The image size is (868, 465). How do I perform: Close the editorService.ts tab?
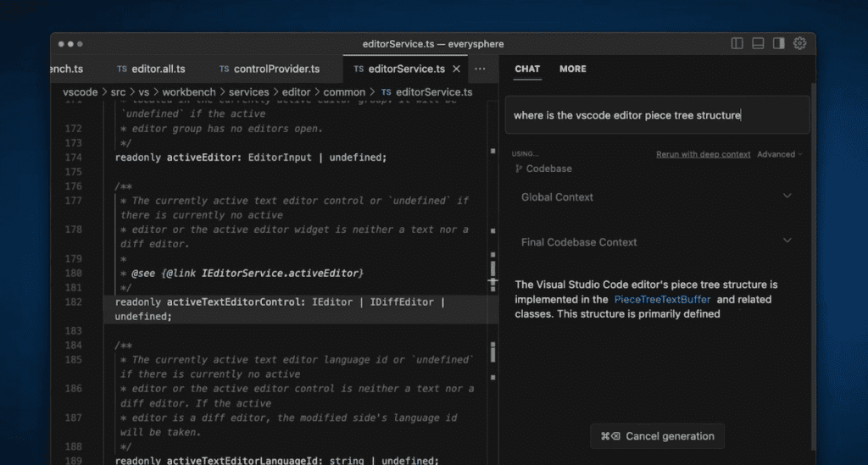(456, 69)
